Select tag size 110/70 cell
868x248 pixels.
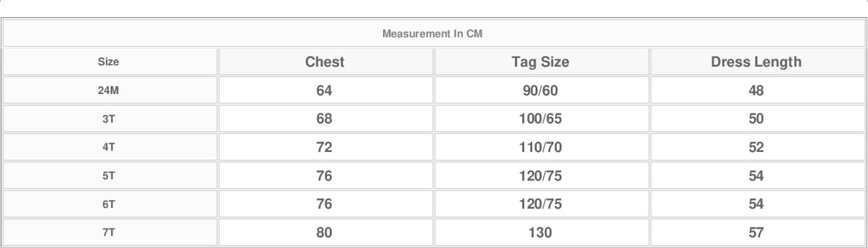(540, 147)
